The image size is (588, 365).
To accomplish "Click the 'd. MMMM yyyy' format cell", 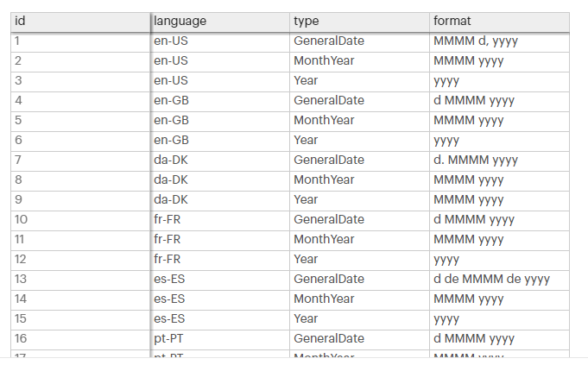I will pyautogui.click(x=476, y=160).
